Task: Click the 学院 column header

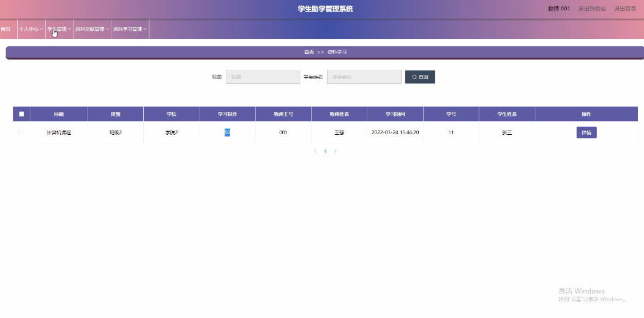Action: pyautogui.click(x=171, y=114)
